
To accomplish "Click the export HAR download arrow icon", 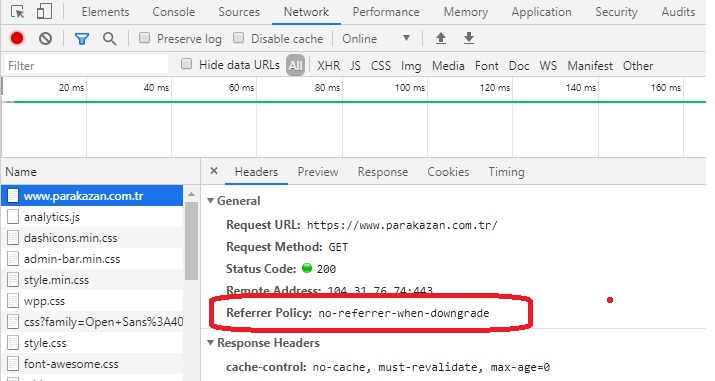I will click(x=469, y=38).
